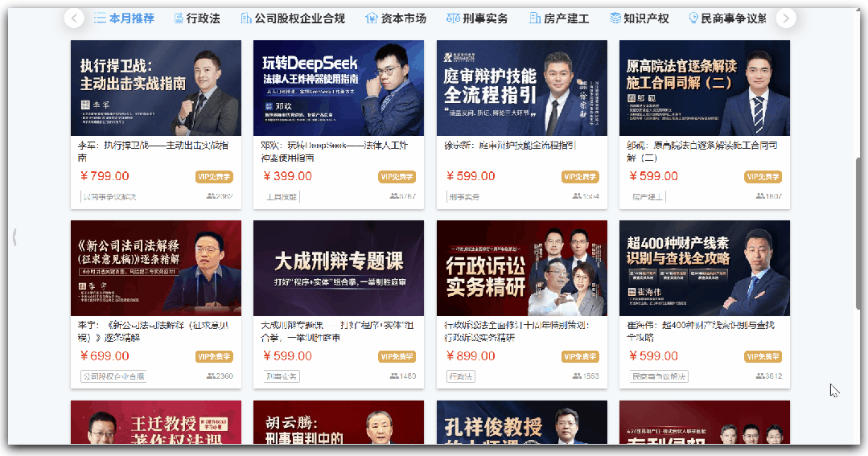Viewport: 868px width, 456px height.
Task: Open the 行政法 category tab
Action: pyautogui.click(x=196, y=18)
